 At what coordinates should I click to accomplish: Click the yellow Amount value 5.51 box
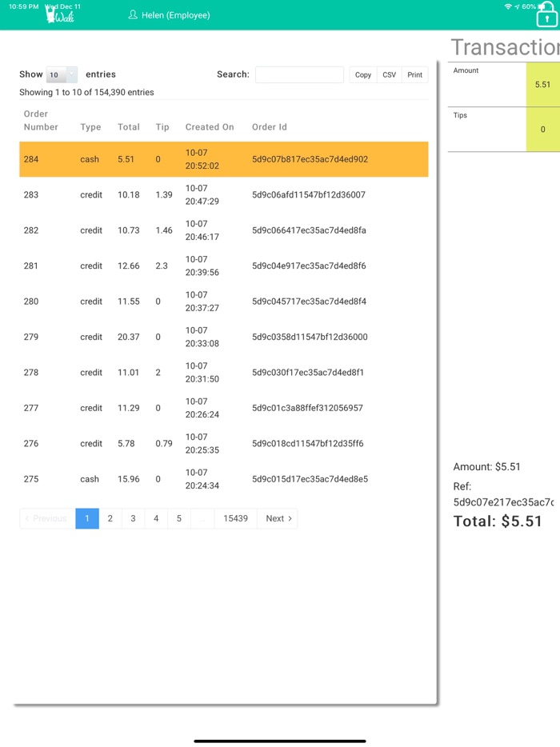543,84
